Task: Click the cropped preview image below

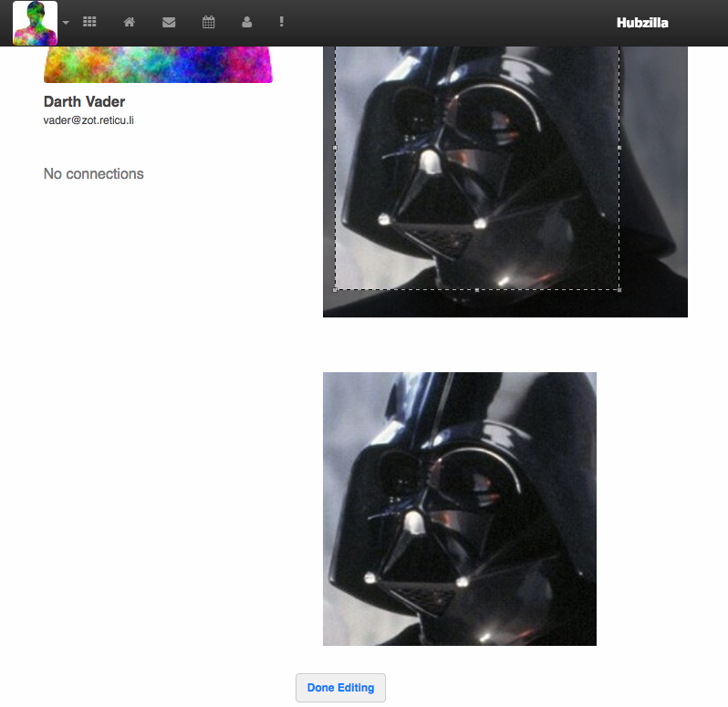Action: (459, 508)
